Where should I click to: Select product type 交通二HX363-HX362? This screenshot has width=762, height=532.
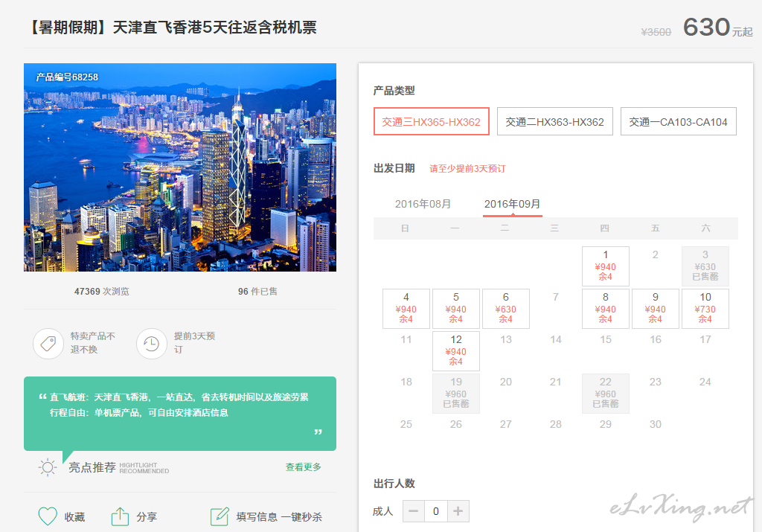554,121
